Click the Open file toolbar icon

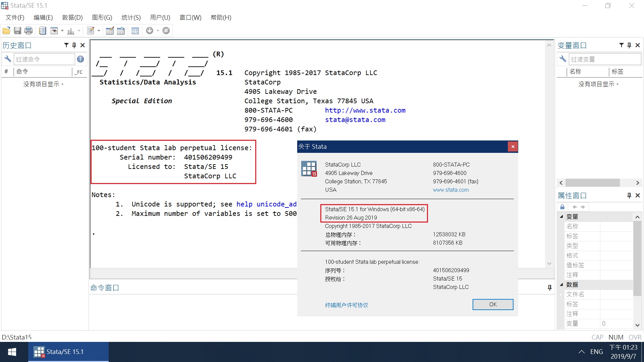coord(6,31)
